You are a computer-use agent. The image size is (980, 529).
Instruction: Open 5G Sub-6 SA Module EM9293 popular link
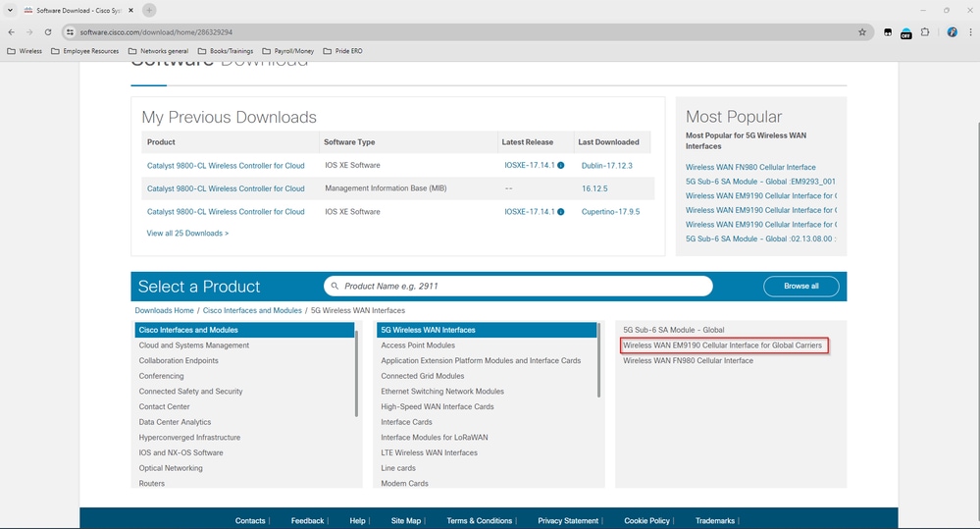[x=760, y=182]
